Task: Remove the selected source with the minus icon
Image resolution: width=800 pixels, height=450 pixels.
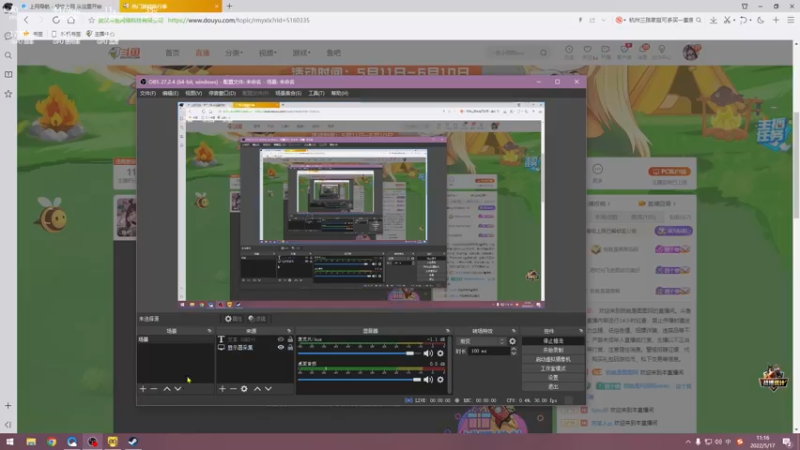Action: pyautogui.click(x=233, y=389)
